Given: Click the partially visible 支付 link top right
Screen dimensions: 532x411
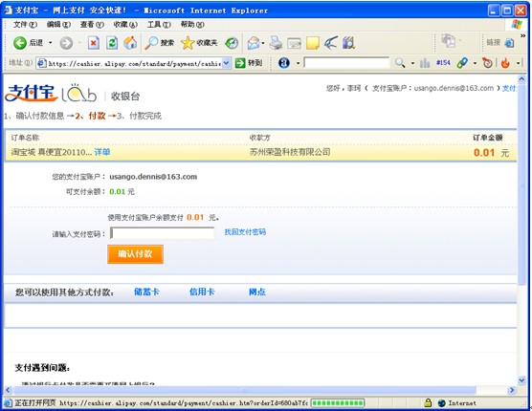Looking at the screenshot, I should point(509,89).
